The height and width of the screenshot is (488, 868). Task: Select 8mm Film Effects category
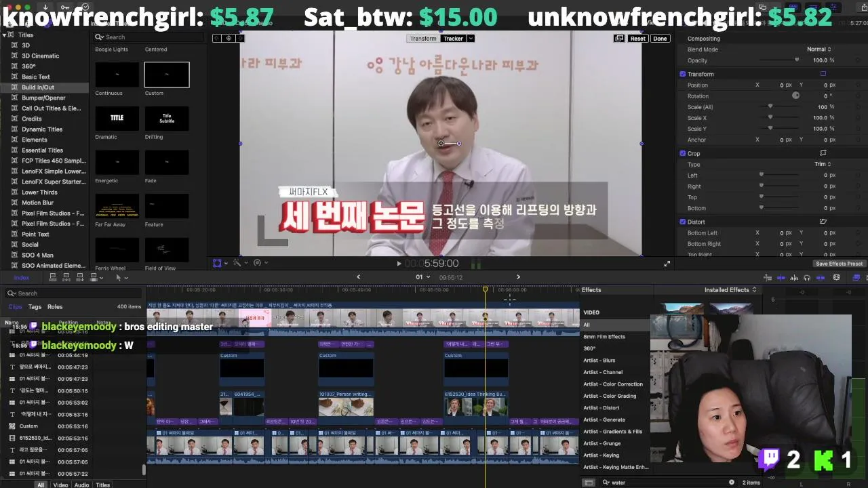point(604,337)
